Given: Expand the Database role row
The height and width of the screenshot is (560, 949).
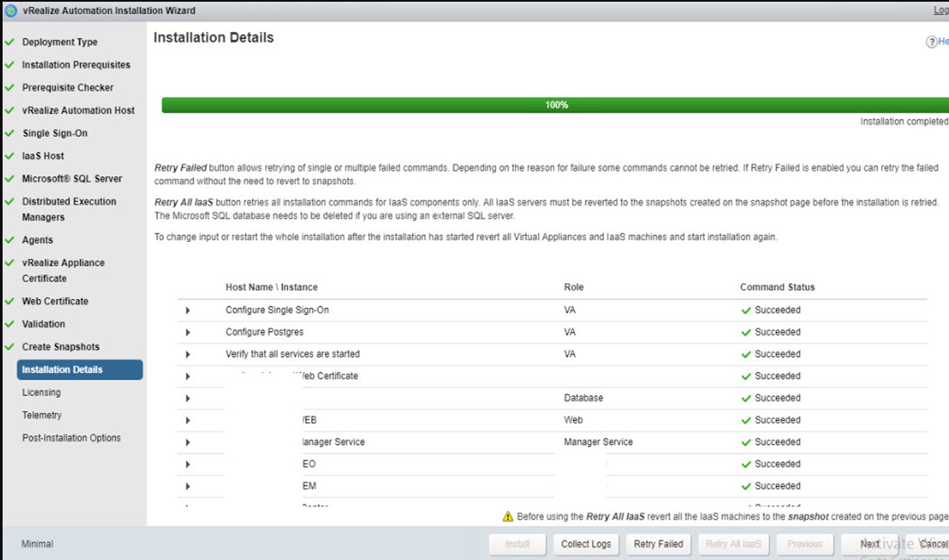Looking at the screenshot, I should [188, 399].
